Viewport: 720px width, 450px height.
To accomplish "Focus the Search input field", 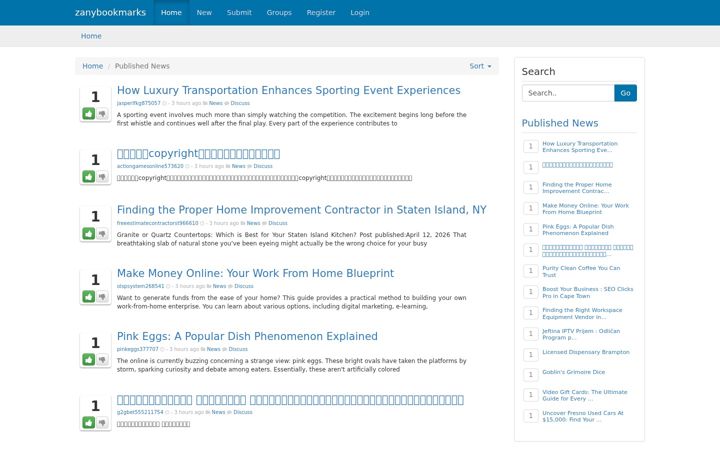I will point(568,93).
